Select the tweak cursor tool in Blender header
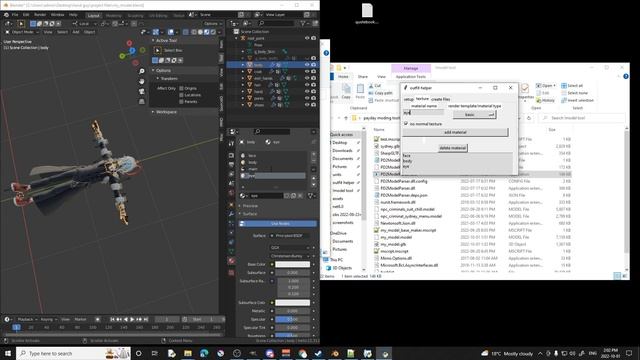 coord(21,24)
